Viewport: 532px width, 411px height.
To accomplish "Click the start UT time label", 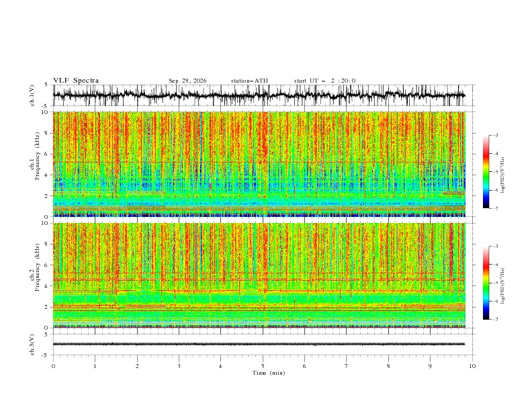I will click(324, 81).
